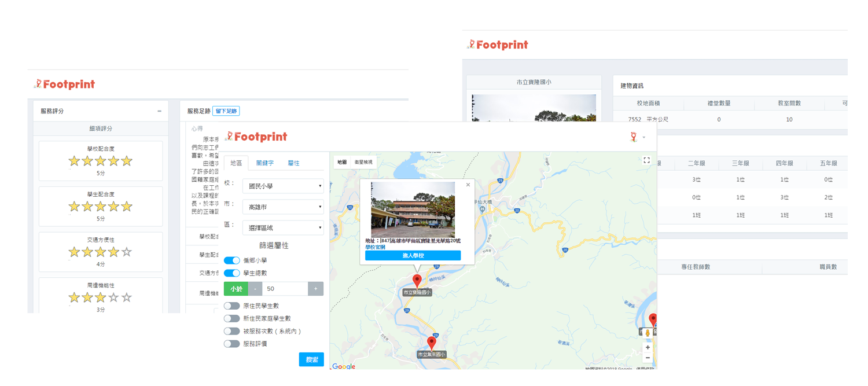Open the 國民小學 school type dropdown
The height and width of the screenshot is (386, 868).
282,186
